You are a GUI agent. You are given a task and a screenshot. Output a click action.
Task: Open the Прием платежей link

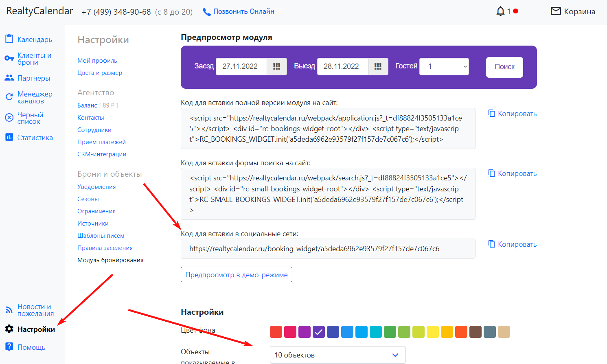pos(102,142)
